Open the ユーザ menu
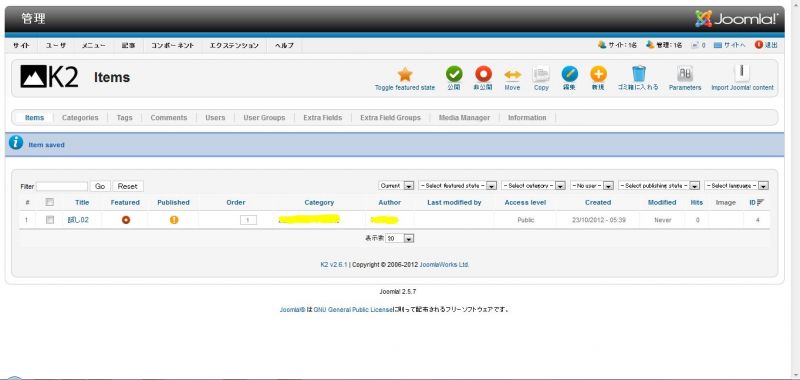 56,45
